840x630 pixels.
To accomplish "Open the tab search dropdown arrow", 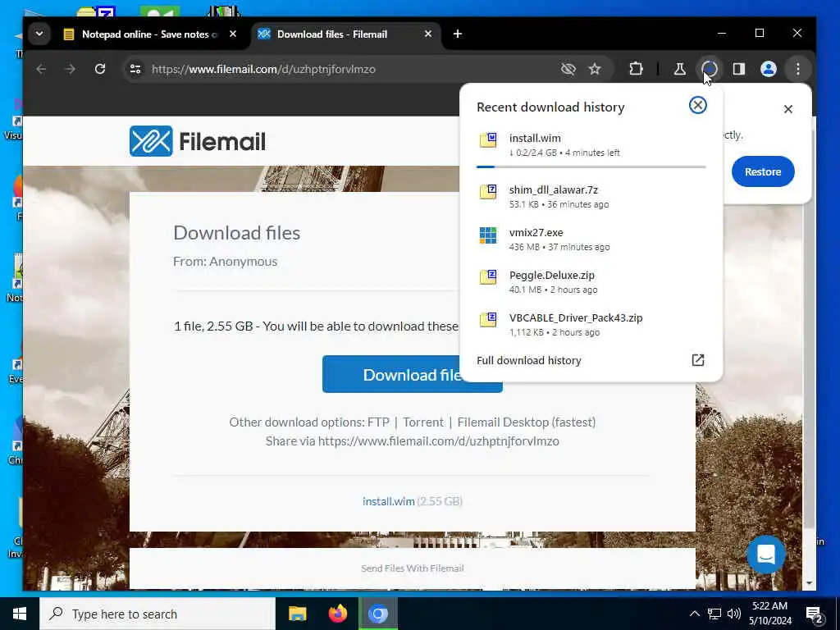I will [x=39, y=34].
